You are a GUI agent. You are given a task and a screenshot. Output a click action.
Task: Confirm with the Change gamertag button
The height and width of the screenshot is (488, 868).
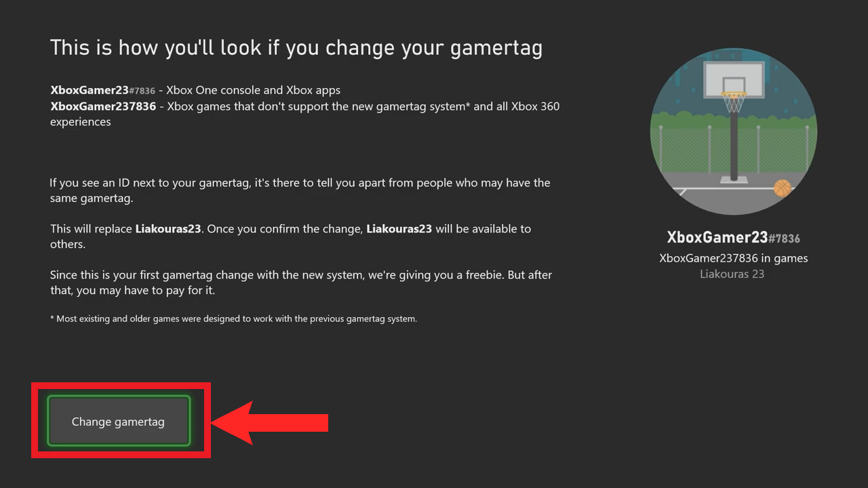(119, 422)
